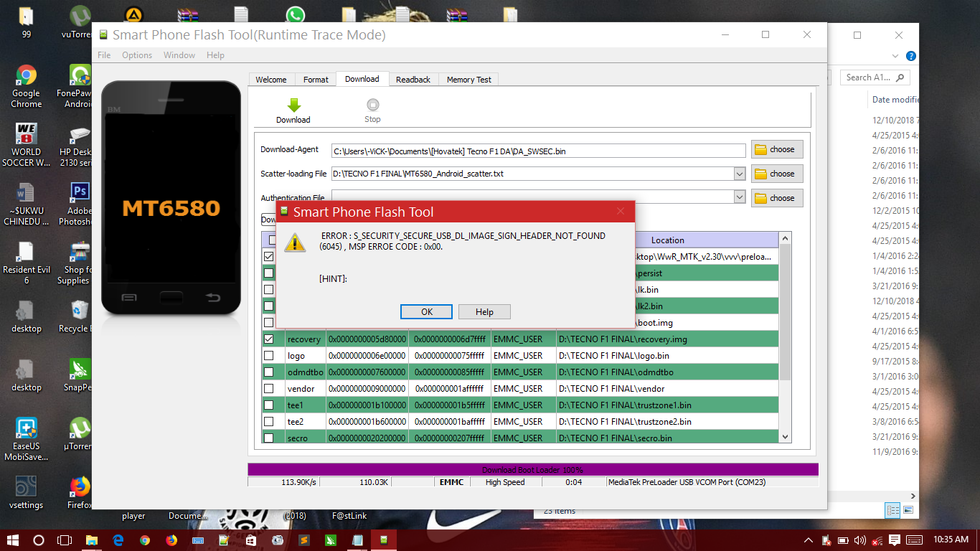Click the Help button in the error dialog
The width and height of the screenshot is (980, 551).
click(484, 311)
